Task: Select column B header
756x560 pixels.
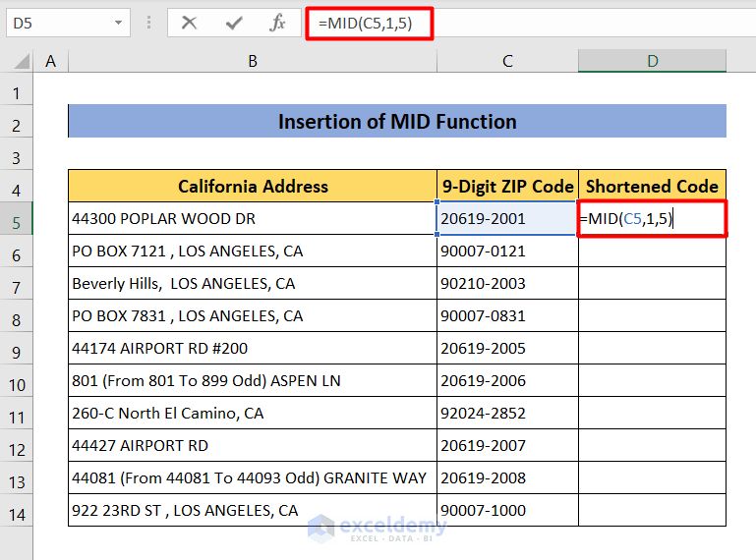Action: (253, 61)
